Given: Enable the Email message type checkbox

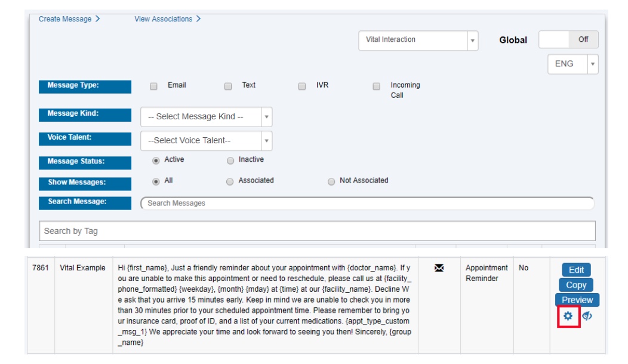Looking at the screenshot, I should [155, 87].
